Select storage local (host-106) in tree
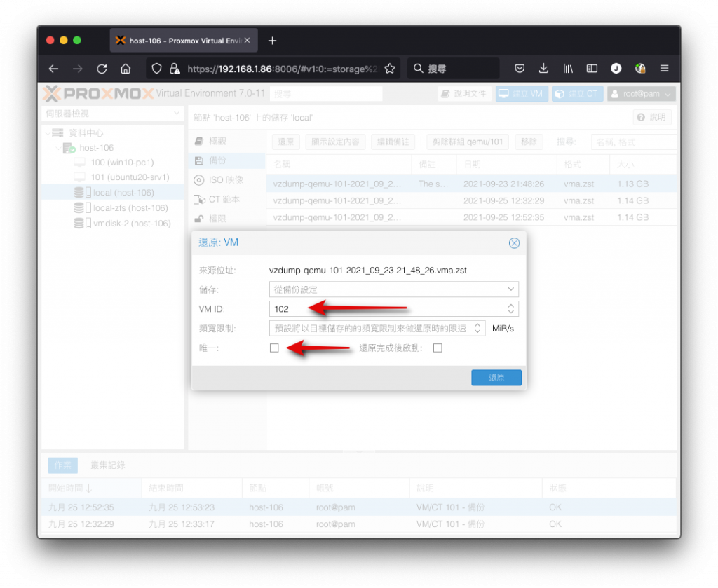Screen dimensions: 718x588 [x=113, y=192]
